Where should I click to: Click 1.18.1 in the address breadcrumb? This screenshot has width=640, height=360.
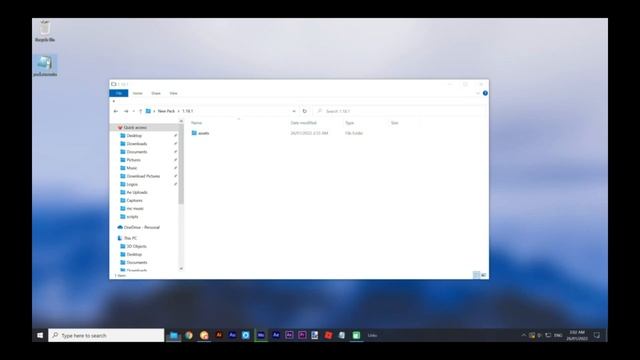(188, 111)
